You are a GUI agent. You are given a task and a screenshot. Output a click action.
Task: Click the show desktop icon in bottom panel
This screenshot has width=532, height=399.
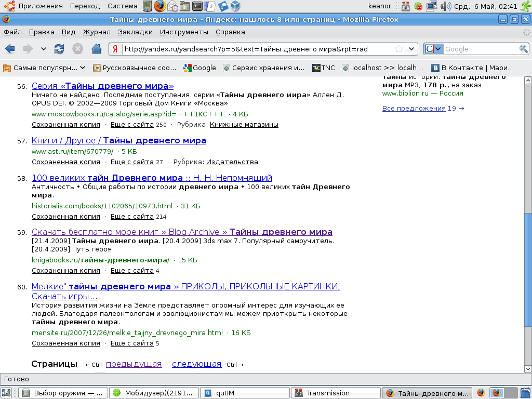point(6,393)
